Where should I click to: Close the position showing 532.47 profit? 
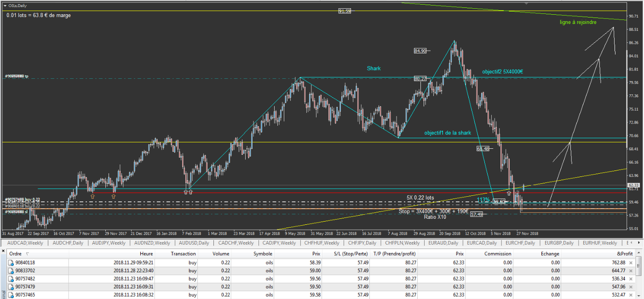[631, 294]
